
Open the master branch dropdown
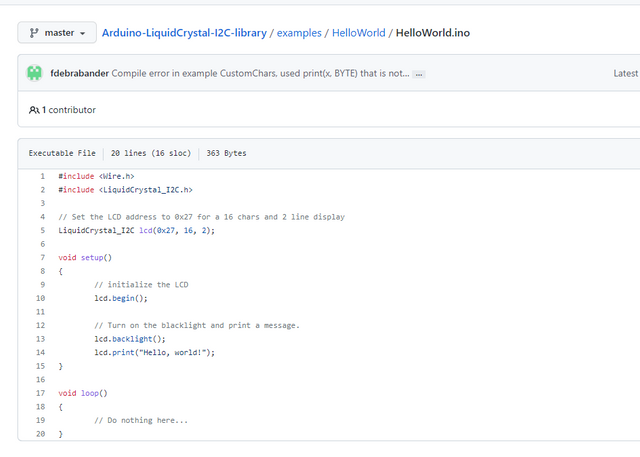(57, 33)
